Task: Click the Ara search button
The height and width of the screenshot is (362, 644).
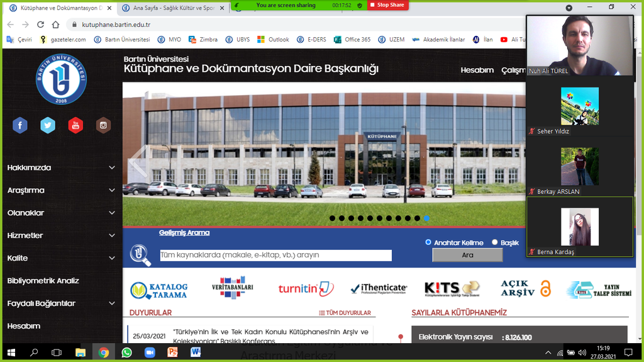Action: [x=467, y=255]
